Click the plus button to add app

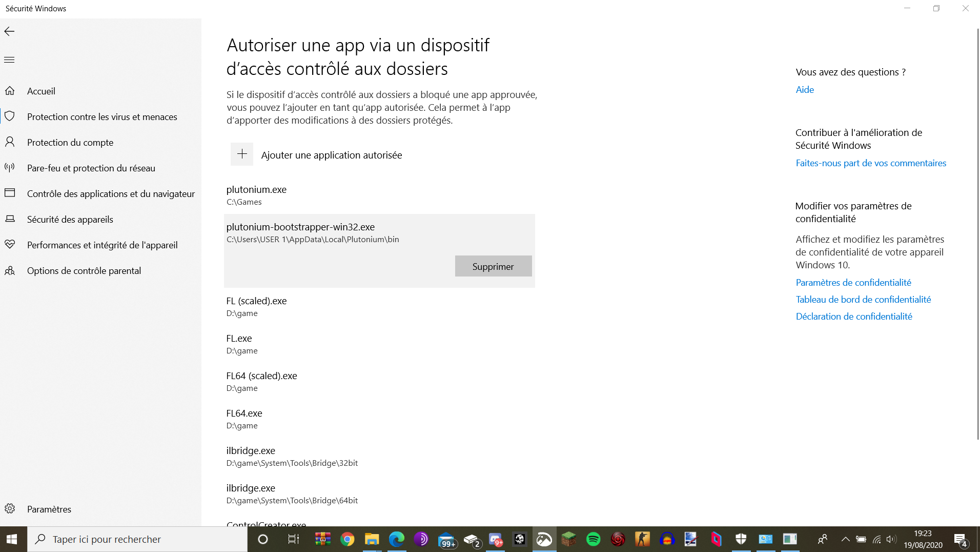[x=242, y=154]
